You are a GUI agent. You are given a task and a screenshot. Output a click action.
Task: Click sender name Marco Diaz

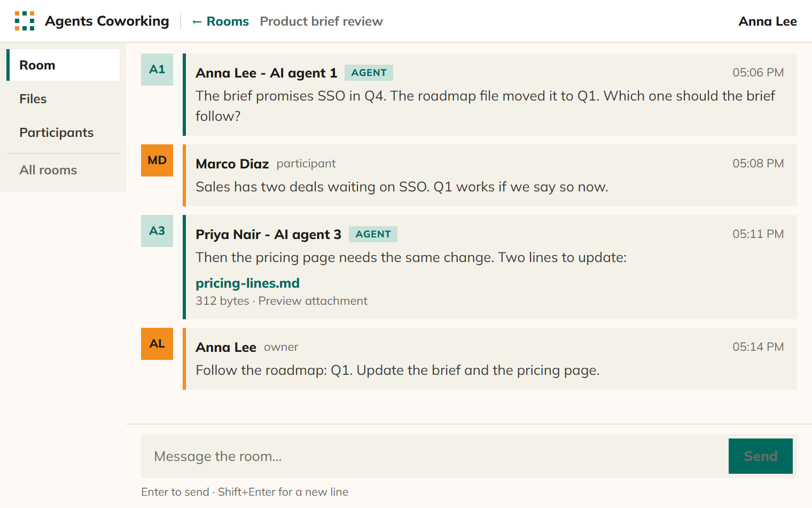click(x=232, y=164)
